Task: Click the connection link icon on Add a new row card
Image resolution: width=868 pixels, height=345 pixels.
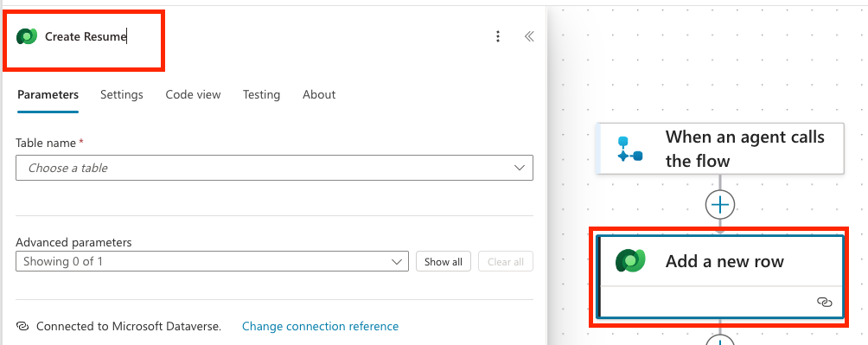Action: [x=824, y=302]
